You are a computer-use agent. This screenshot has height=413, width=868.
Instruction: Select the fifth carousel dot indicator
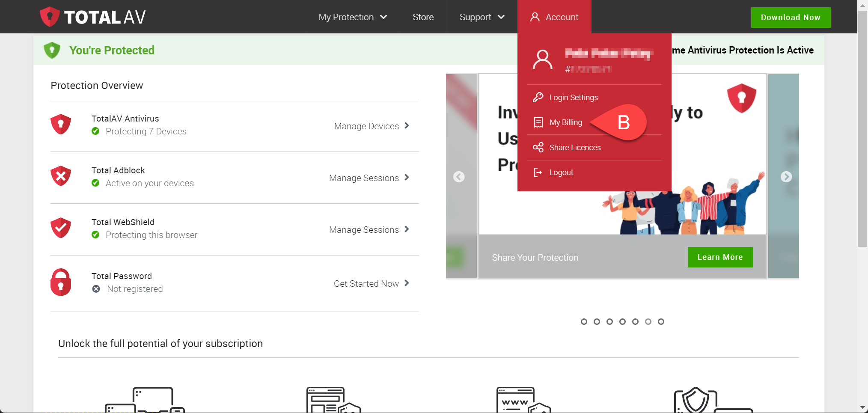tap(635, 321)
